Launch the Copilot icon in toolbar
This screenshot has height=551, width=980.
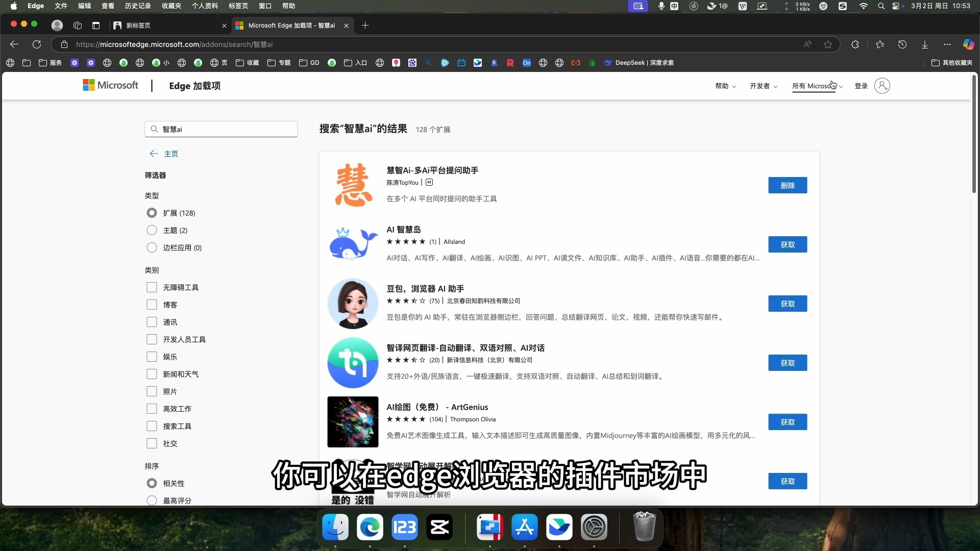[x=968, y=44]
